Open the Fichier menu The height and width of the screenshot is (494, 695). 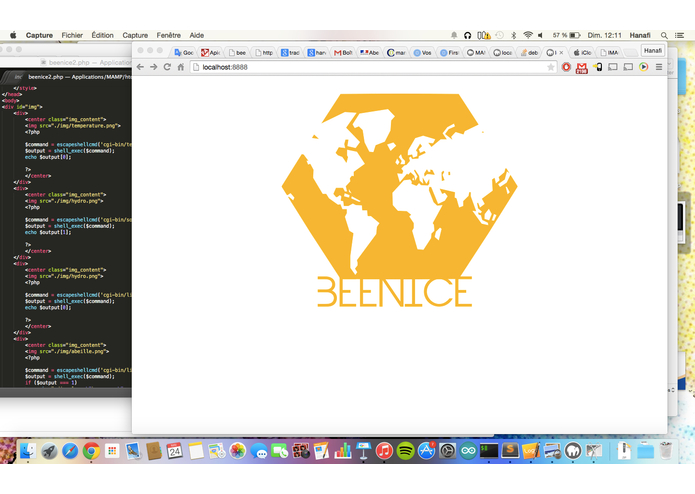[72, 35]
